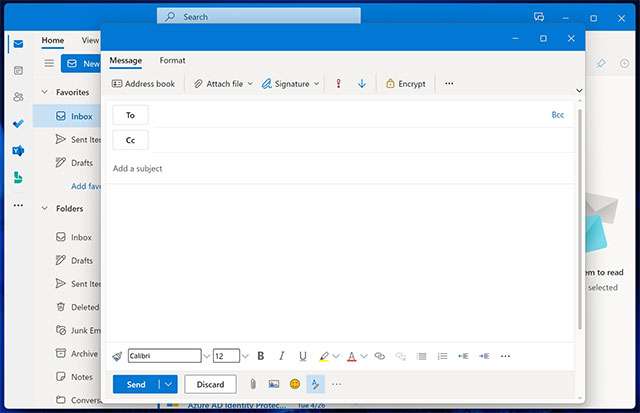Click the Calibri font name box
The width and height of the screenshot is (640, 413).
point(164,356)
